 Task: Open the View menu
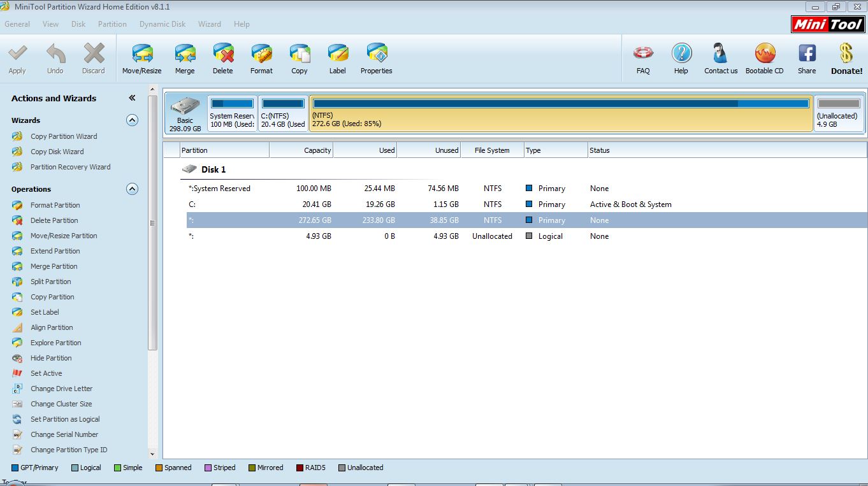pos(50,24)
